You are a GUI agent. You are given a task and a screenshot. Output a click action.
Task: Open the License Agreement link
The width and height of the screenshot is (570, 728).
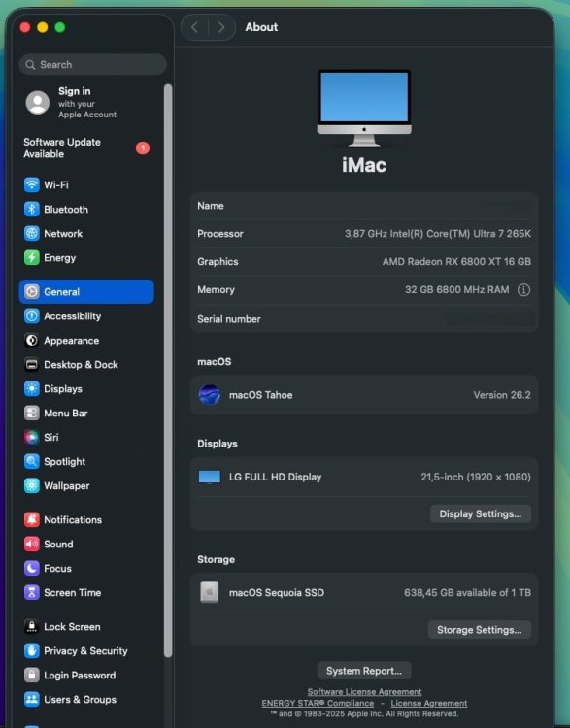tap(429, 703)
